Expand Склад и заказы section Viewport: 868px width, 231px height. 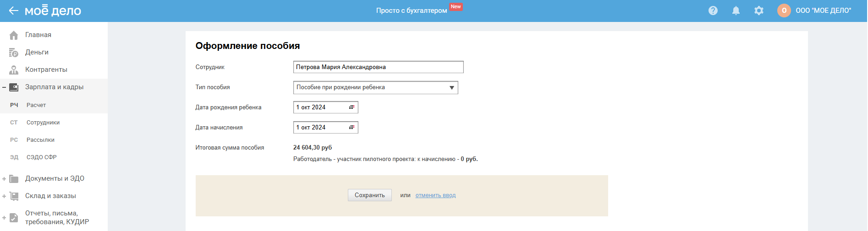(4, 196)
